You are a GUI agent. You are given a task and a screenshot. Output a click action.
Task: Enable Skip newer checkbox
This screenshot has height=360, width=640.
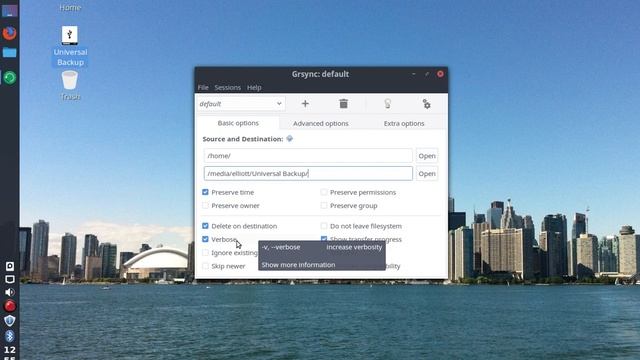[x=205, y=266]
